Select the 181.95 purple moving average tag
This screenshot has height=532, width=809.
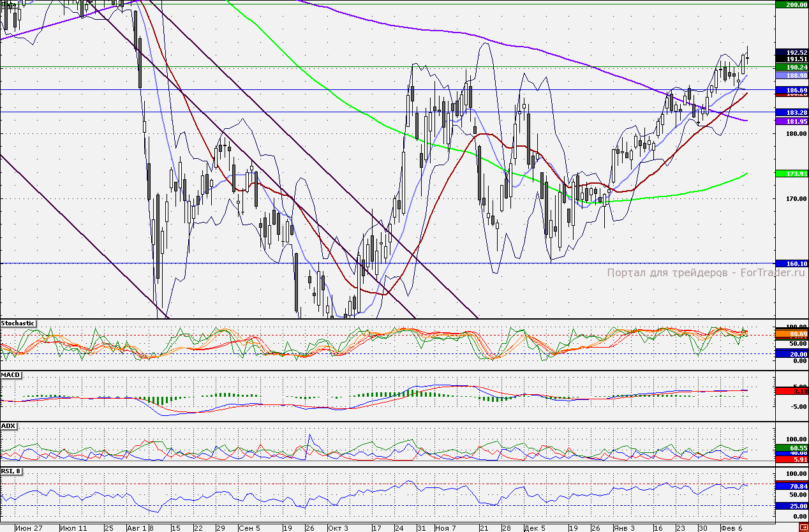tap(792, 121)
